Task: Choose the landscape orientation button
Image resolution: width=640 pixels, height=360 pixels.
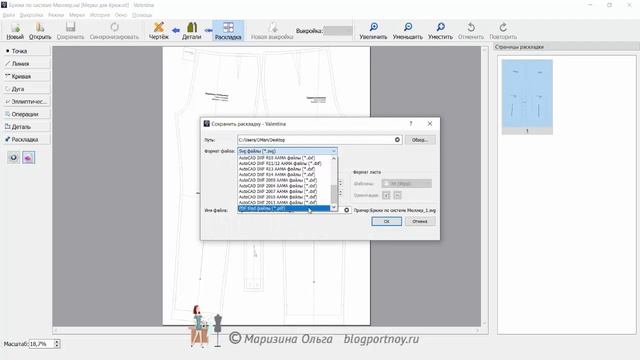Action: point(398,195)
